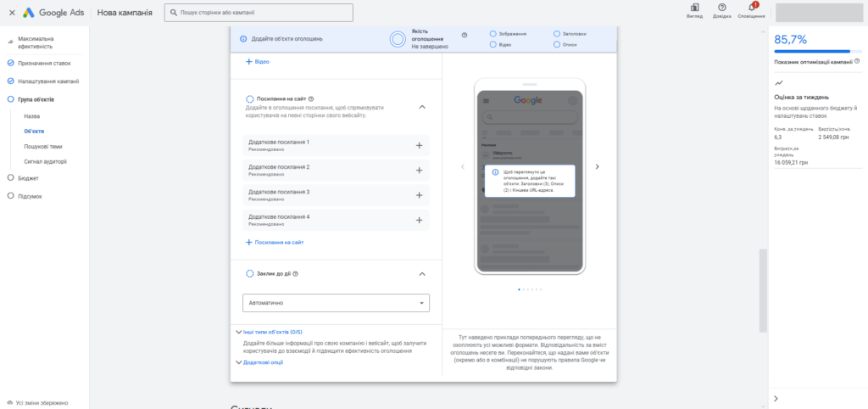Select the Відео quality indicator
This screenshot has width=868, height=409.
click(492, 45)
